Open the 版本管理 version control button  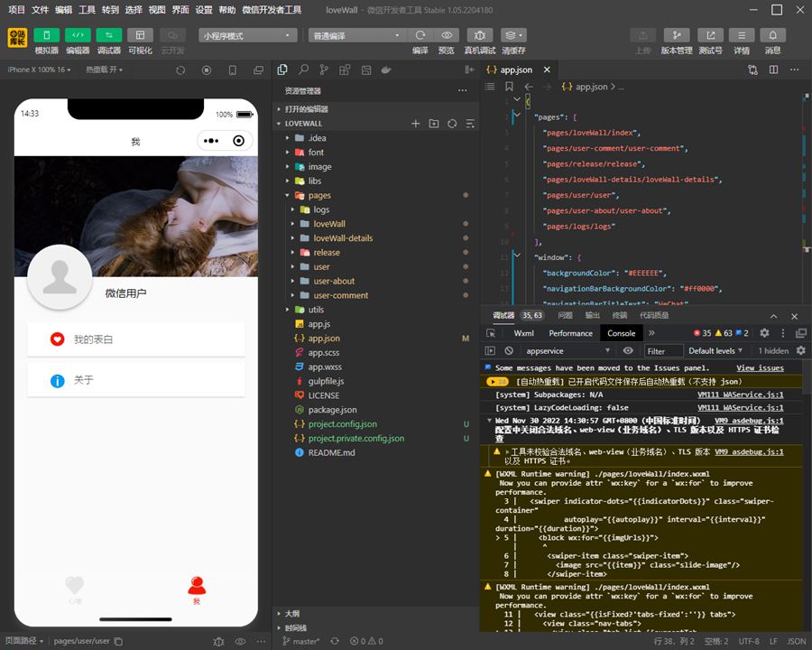676,35
